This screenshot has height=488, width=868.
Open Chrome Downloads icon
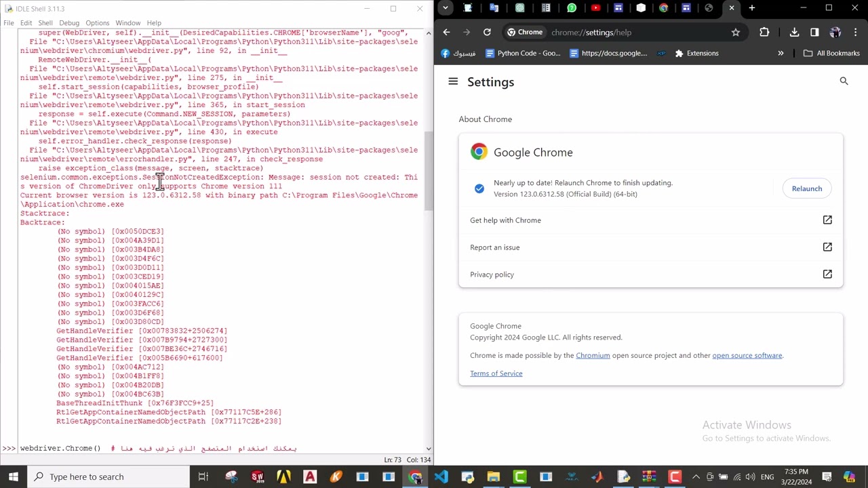[794, 32]
